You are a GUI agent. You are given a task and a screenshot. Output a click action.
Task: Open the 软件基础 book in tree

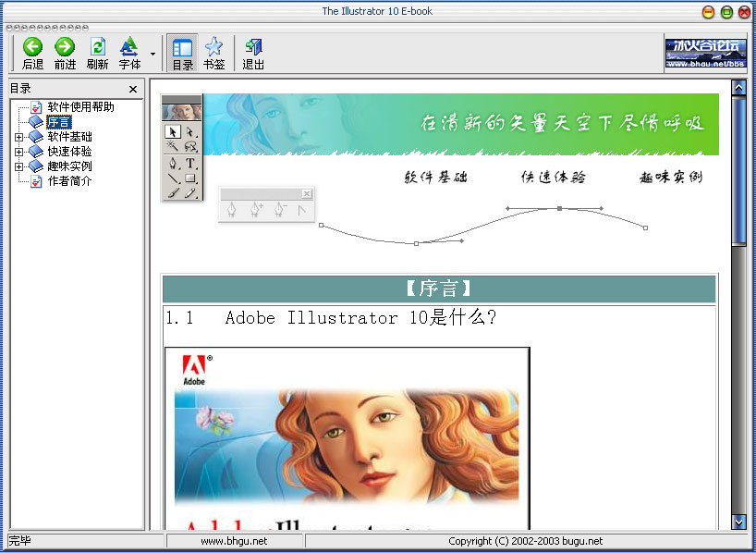[69, 137]
